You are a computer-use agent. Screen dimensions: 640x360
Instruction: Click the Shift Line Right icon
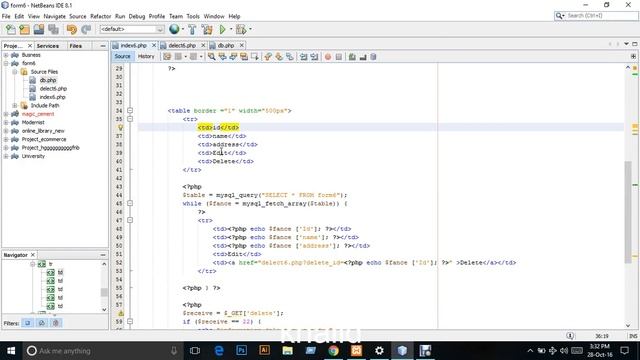(314, 57)
